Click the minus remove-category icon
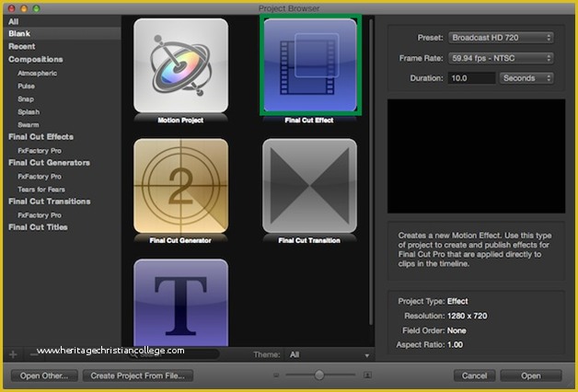Image resolution: width=578 pixels, height=392 pixels. [x=34, y=354]
